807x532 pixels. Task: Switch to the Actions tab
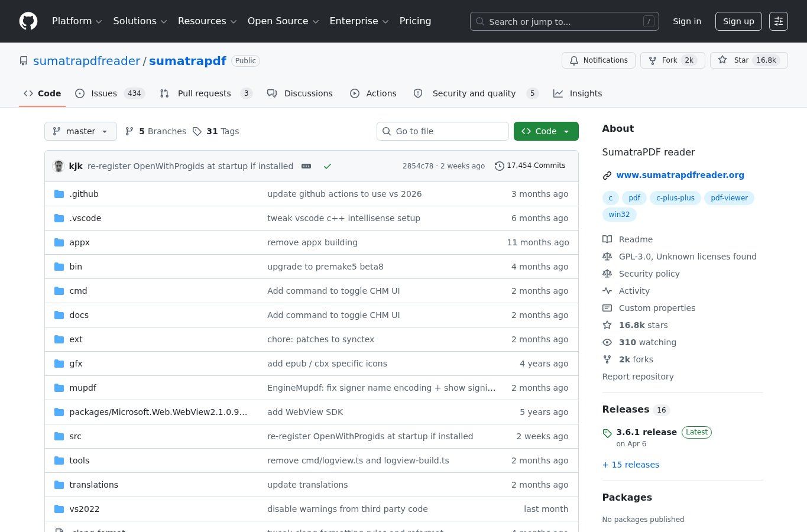373,93
